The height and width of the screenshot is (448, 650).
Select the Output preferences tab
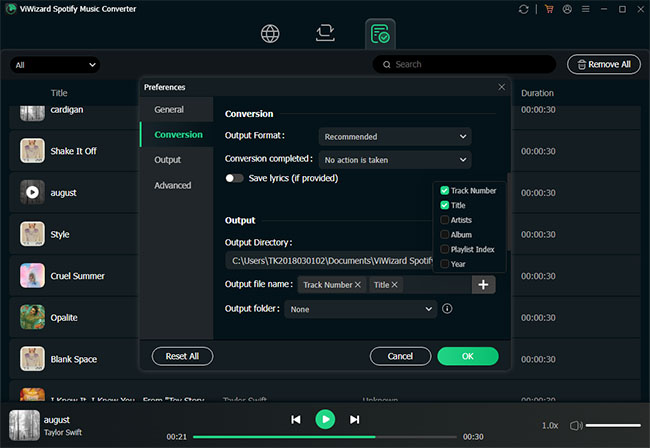click(177, 160)
